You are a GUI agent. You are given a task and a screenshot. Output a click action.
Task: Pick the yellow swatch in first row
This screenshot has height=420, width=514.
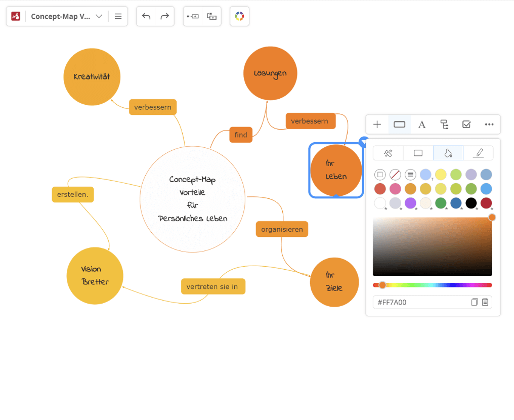click(x=441, y=175)
